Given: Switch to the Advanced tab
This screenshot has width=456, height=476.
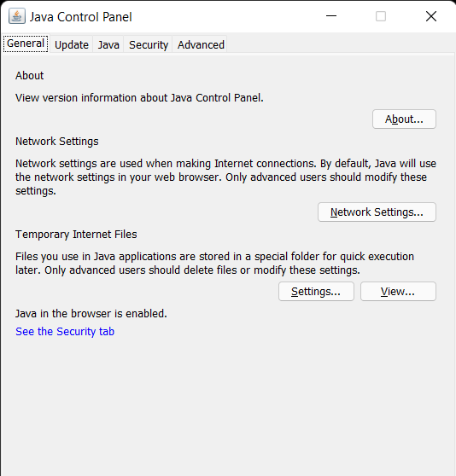Looking at the screenshot, I should [x=201, y=45].
